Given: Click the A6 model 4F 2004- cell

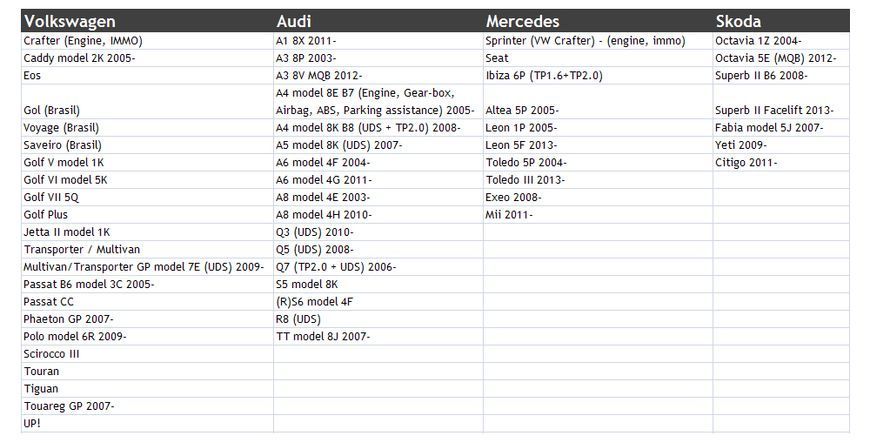Looking at the screenshot, I should pos(378,163).
